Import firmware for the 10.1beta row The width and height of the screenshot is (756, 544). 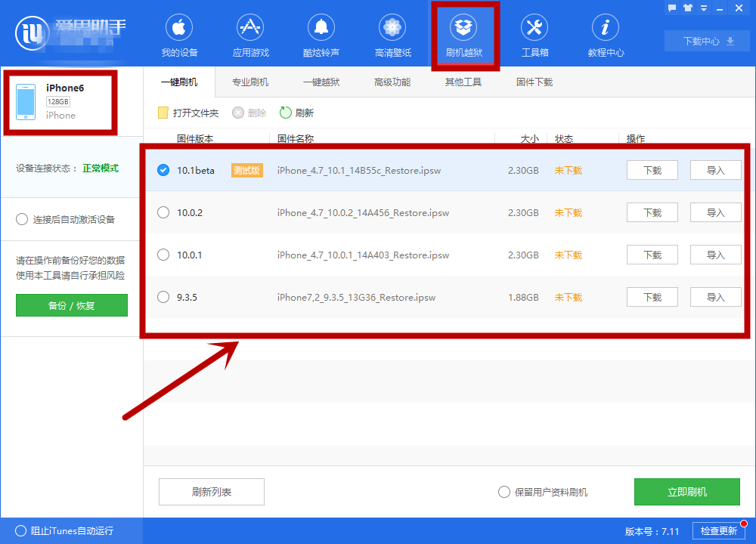715,170
